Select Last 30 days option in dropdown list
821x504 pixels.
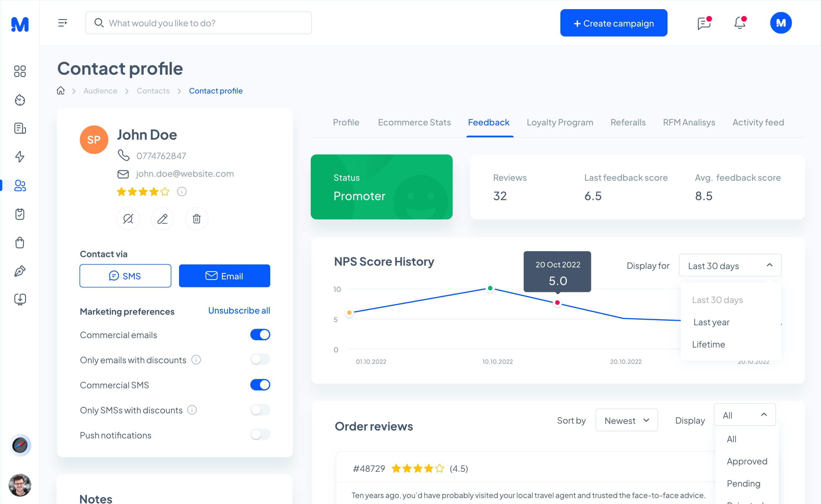[x=717, y=300]
